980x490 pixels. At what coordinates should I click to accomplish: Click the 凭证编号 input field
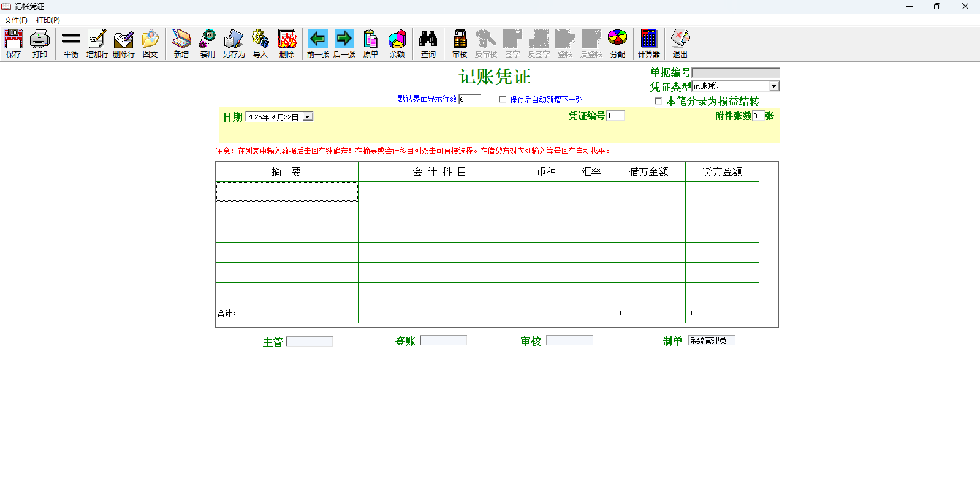tap(615, 116)
